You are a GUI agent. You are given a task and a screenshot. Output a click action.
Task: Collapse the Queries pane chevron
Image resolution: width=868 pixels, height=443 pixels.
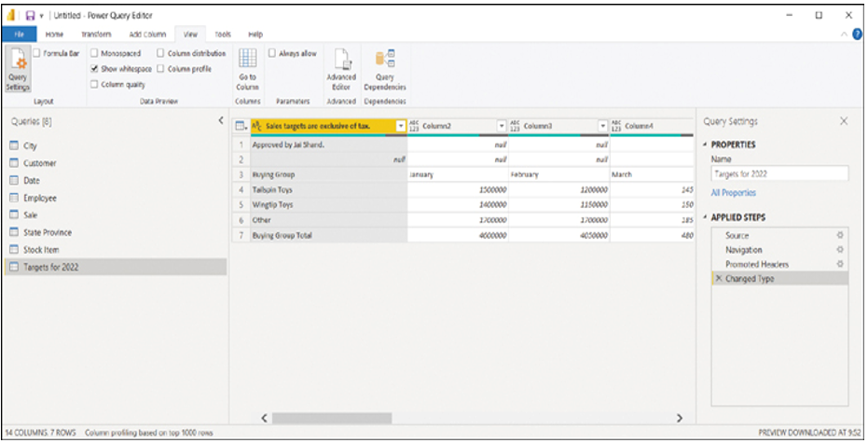coord(221,120)
